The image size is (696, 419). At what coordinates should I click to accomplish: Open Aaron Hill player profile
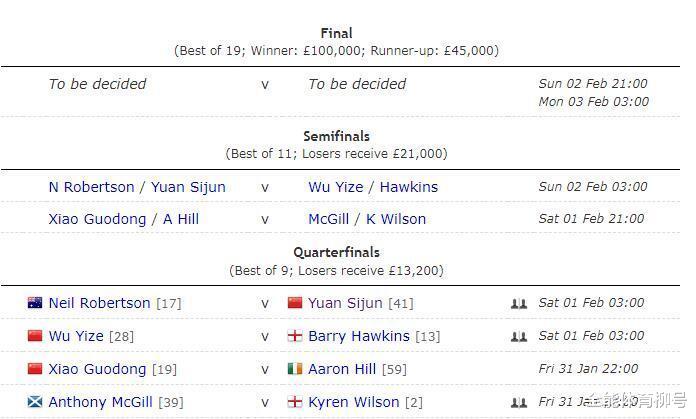pyautogui.click(x=342, y=369)
